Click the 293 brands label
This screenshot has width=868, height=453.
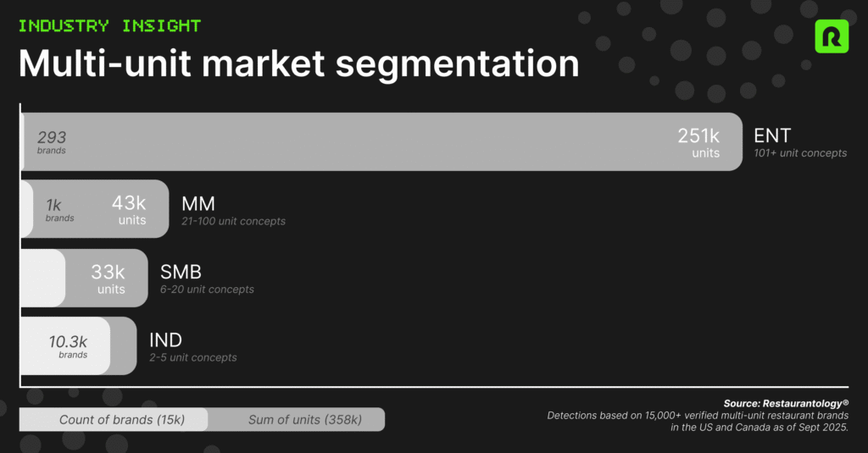[x=52, y=141]
